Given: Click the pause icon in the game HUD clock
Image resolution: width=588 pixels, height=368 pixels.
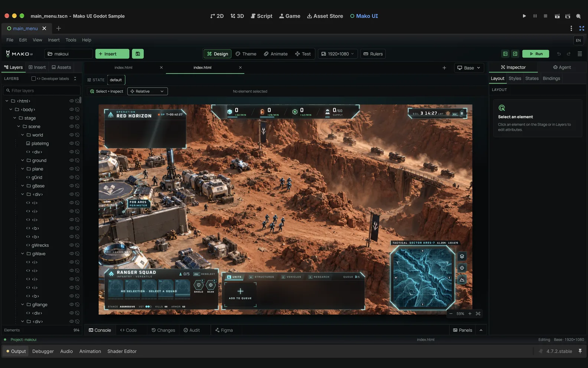Looking at the screenshot, I should tap(462, 113).
